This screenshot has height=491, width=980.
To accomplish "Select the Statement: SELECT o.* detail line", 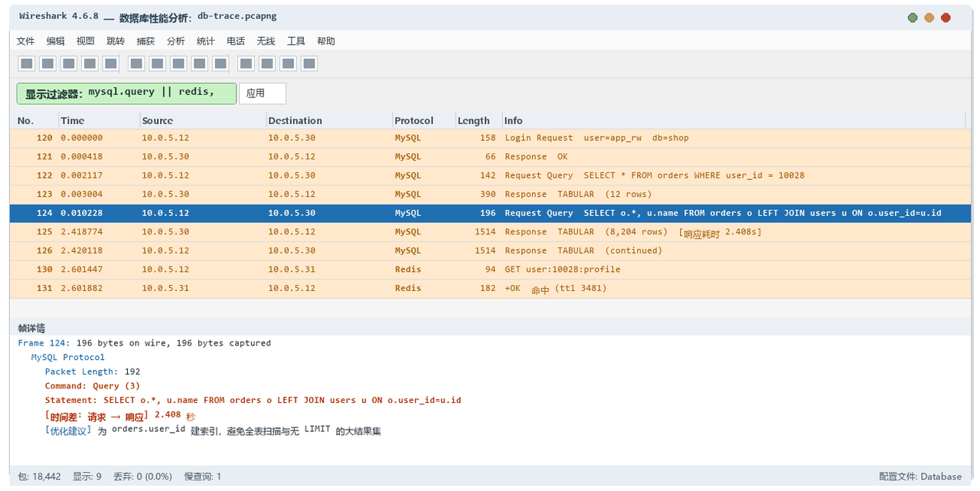I will point(253,401).
